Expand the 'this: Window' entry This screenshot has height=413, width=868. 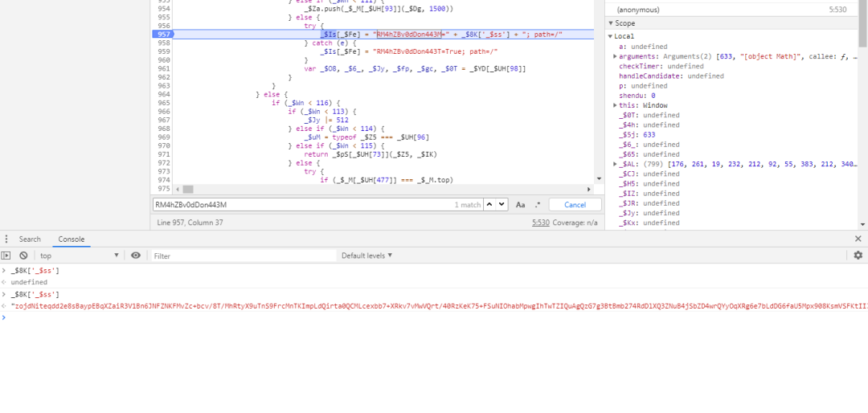[x=615, y=105]
